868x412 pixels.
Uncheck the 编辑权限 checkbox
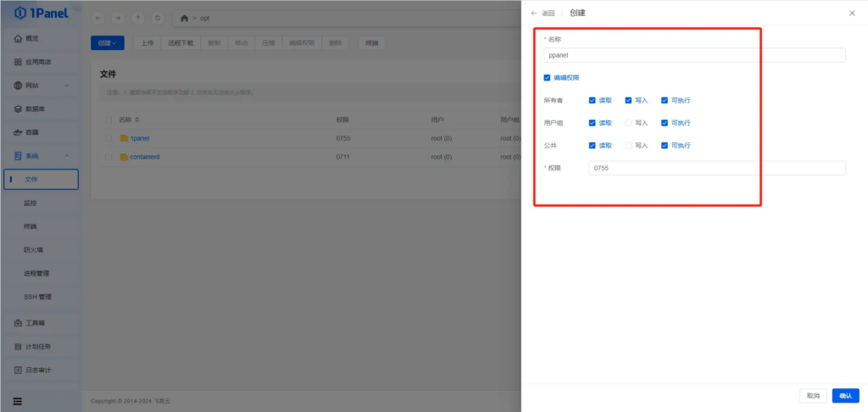[548, 77]
